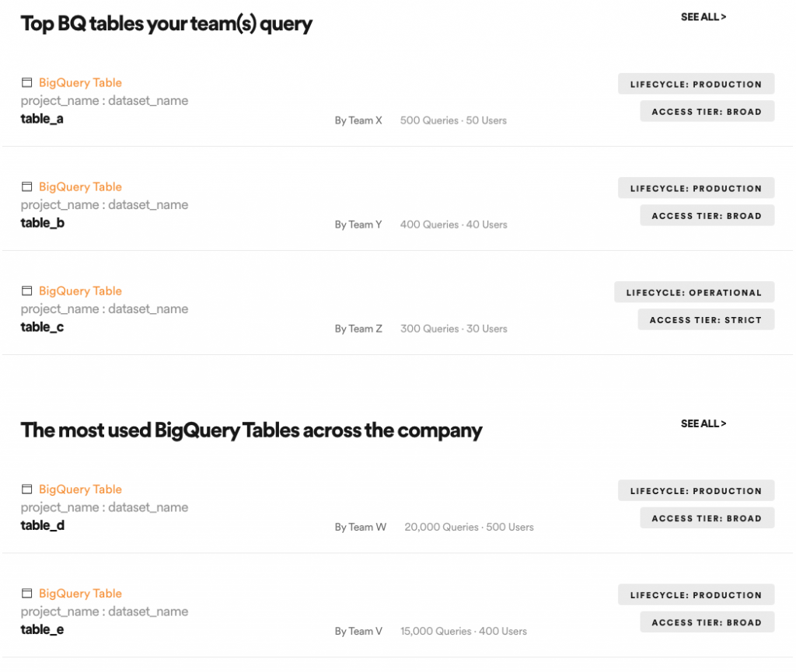Click the Access Tier: Broad tag on table_b
Viewport: 796px width, 672px height.
click(707, 215)
